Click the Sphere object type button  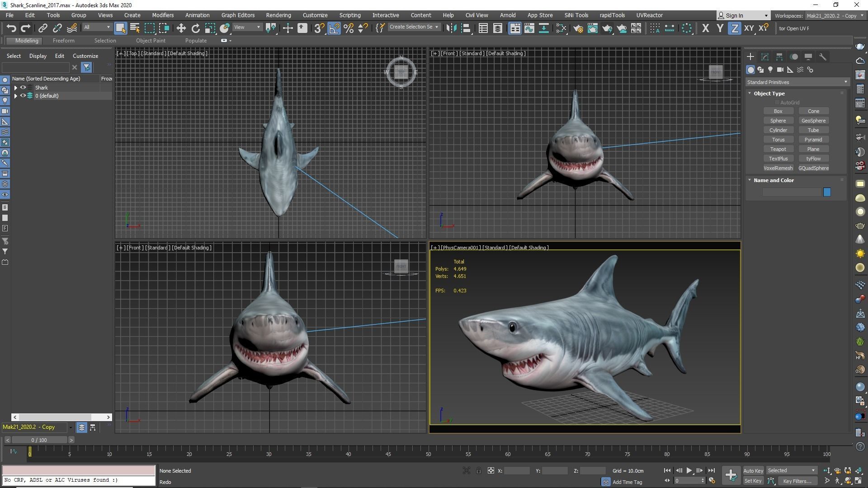coord(778,121)
